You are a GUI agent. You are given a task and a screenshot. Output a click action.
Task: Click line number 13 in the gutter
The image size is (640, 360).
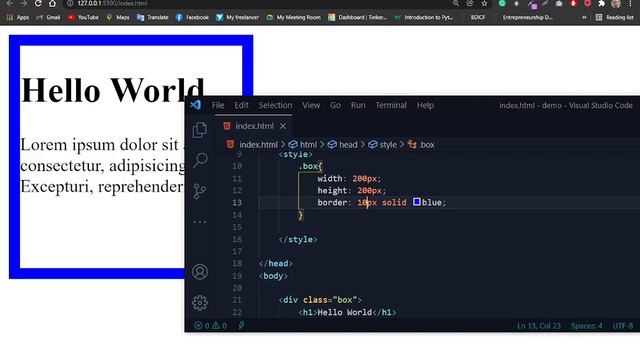tap(237, 202)
